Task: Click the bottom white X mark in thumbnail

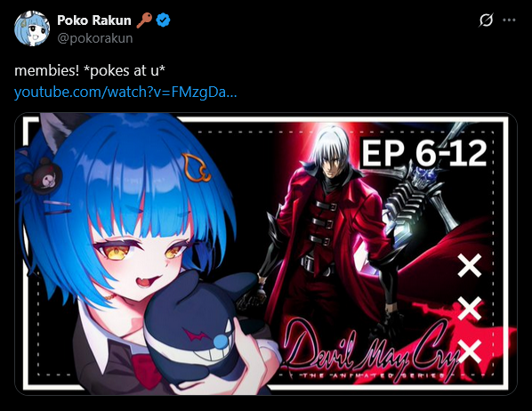Action: [x=469, y=351]
